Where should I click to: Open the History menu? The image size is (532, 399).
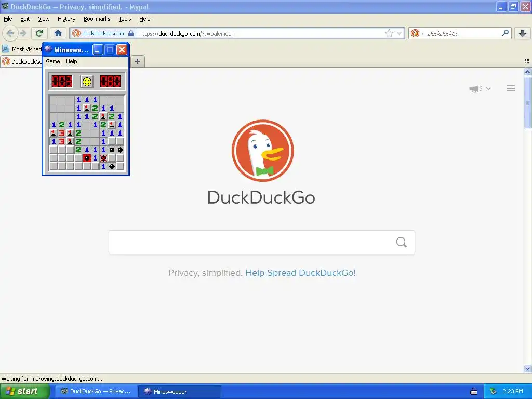[66, 19]
